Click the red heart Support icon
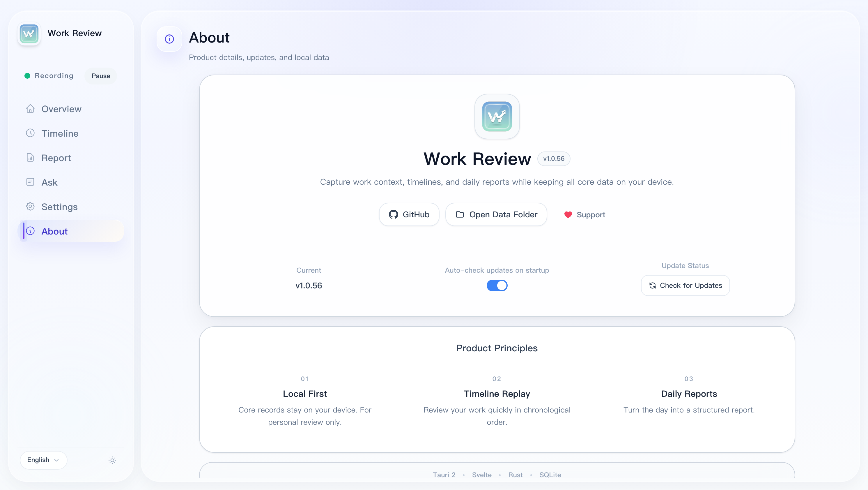 point(568,215)
